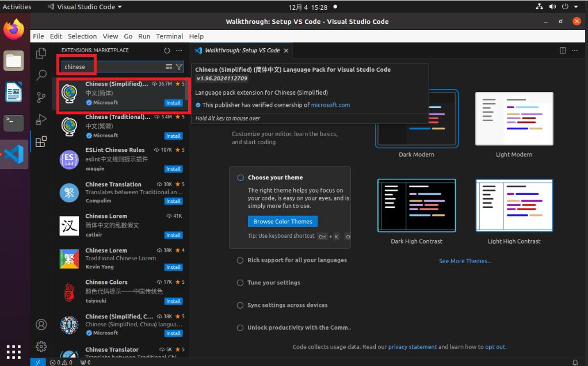Open the clock showing 12月4 15:28
The width and height of the screenshot is (588, 366).
(x=308, y=7)
